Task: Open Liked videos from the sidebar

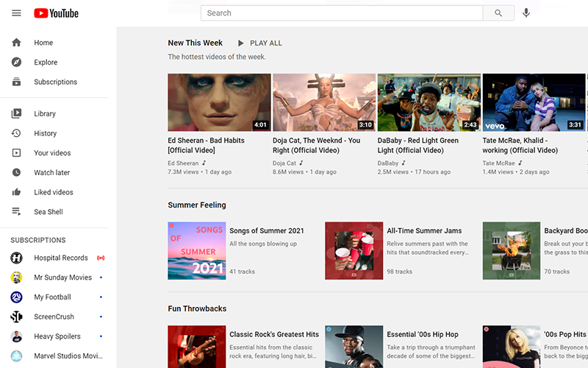Action: (54, 192)
